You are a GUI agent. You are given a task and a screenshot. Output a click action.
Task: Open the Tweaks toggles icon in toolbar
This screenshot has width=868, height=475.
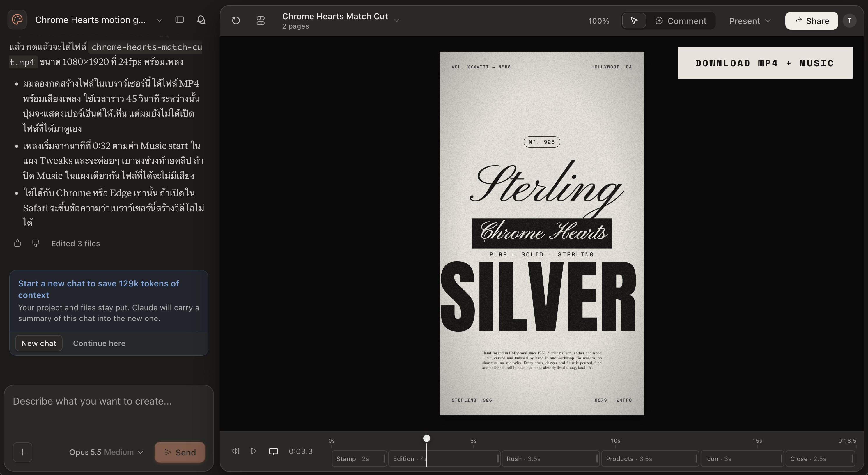tap(261, 21)
